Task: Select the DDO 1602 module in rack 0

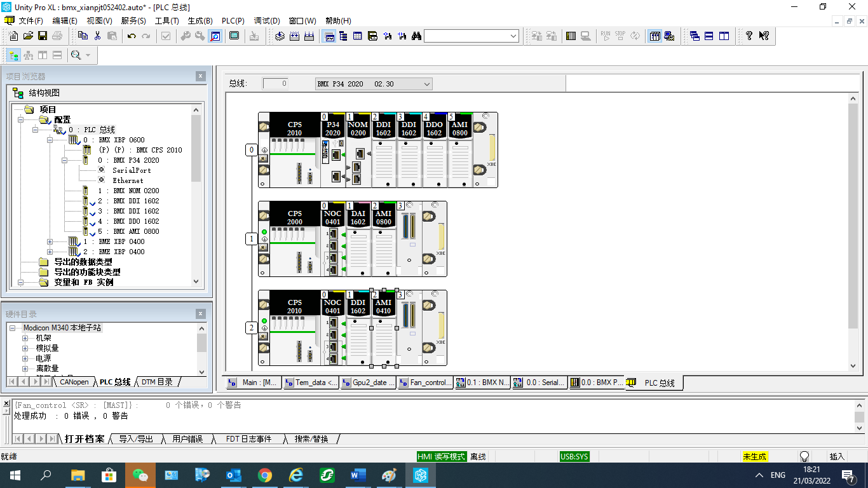Action: pos(435,150)
